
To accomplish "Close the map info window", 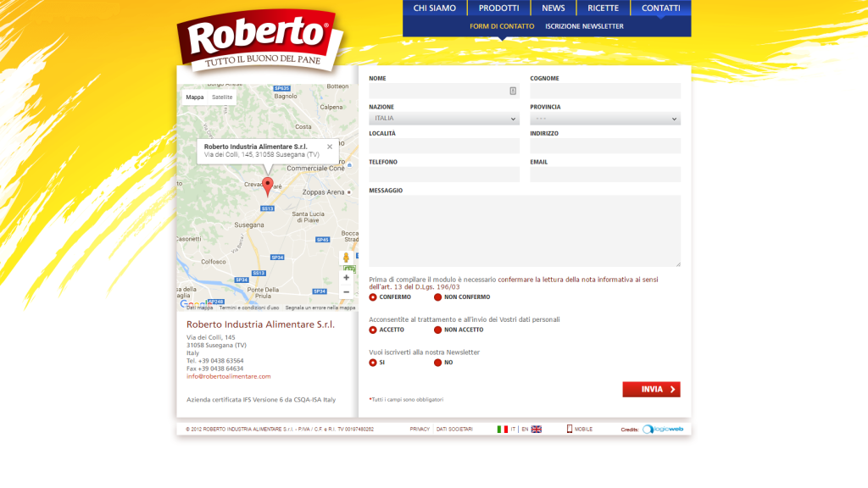I will click(x=330, y=147).
